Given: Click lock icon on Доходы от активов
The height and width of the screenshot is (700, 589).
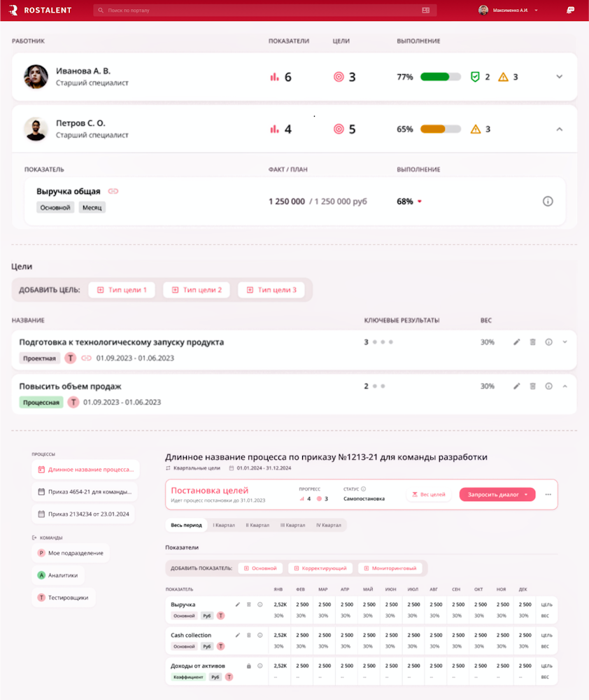Looking at the screenshot, I should [248, 666].
